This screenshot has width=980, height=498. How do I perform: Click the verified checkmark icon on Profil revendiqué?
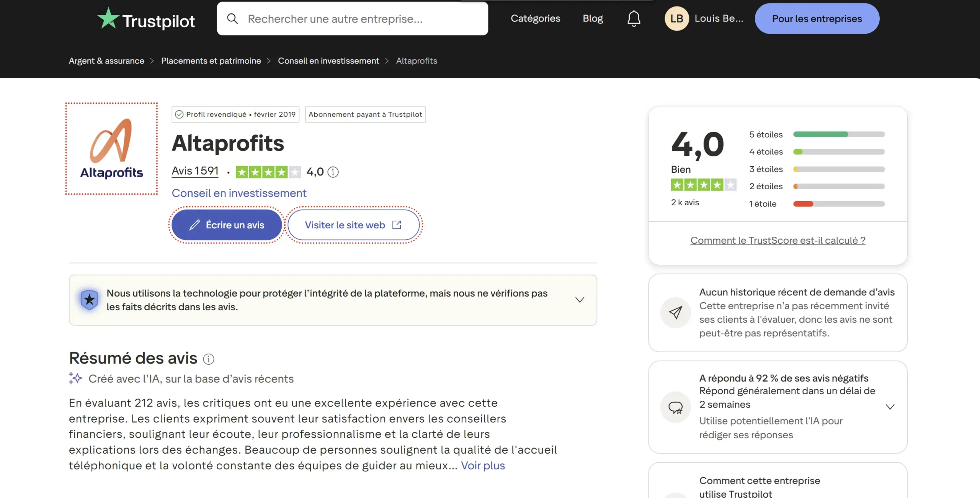[179, 114]
